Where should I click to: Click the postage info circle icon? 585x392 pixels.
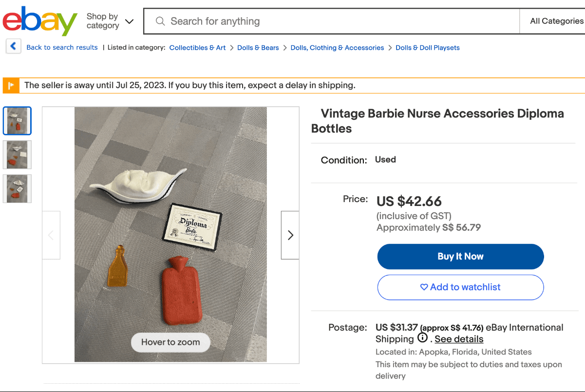pyautogui.click(x=422, y=338)
